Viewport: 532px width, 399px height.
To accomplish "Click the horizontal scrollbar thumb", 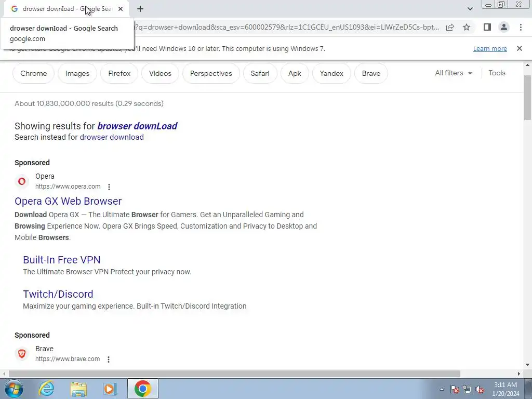I will [234, 374].
